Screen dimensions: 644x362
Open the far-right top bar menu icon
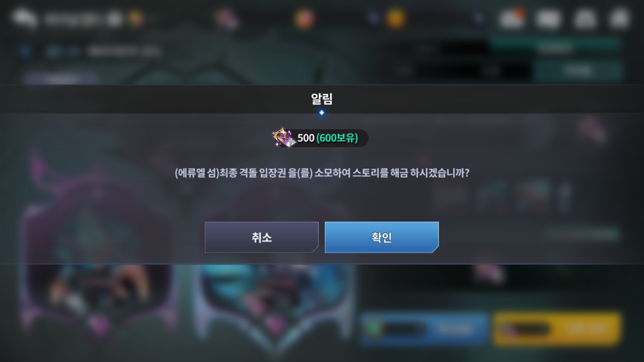[619, 18]
